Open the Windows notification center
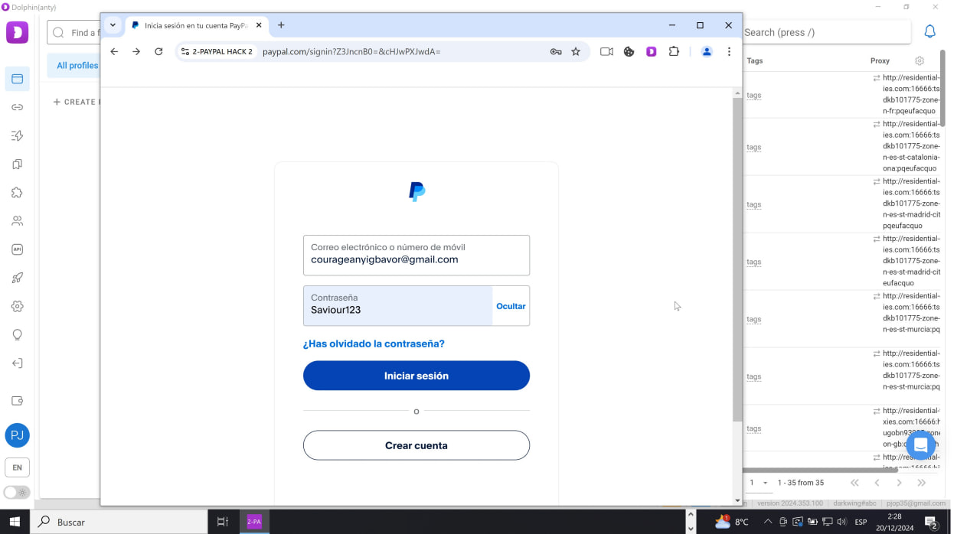Screen dimensions: 980x534 (x=932, y=523)
